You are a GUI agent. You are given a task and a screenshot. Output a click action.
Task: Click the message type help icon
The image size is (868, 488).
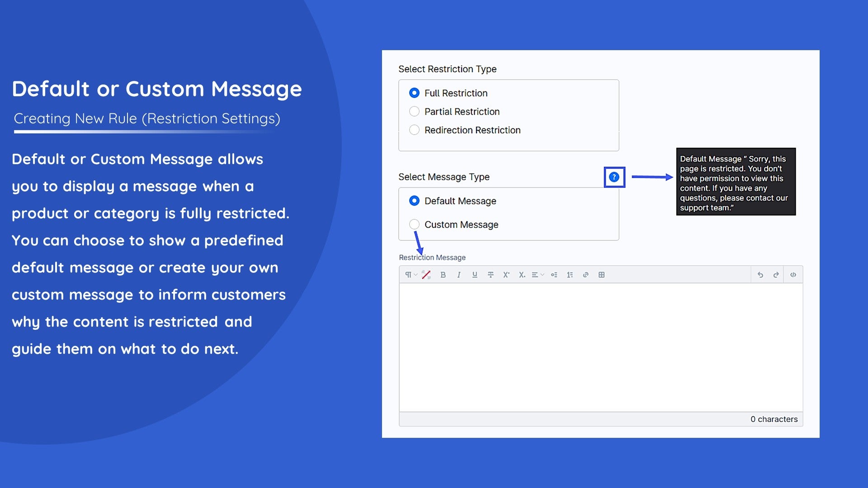point(614,177)
